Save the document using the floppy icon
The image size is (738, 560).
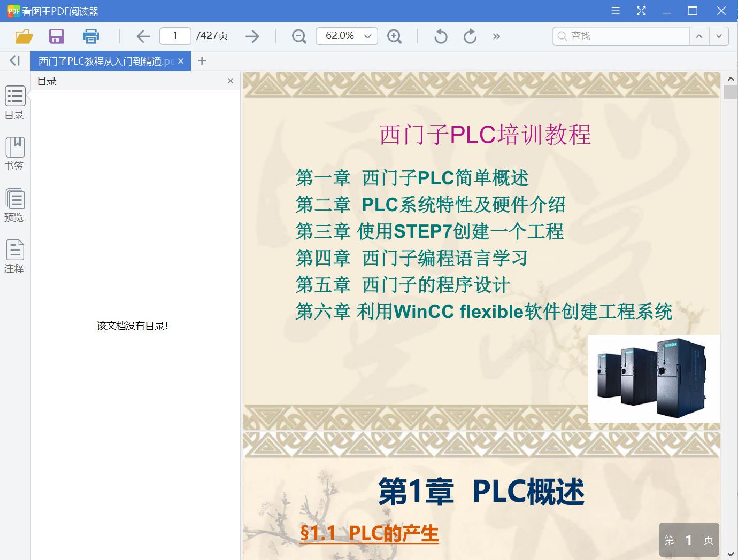56,36
